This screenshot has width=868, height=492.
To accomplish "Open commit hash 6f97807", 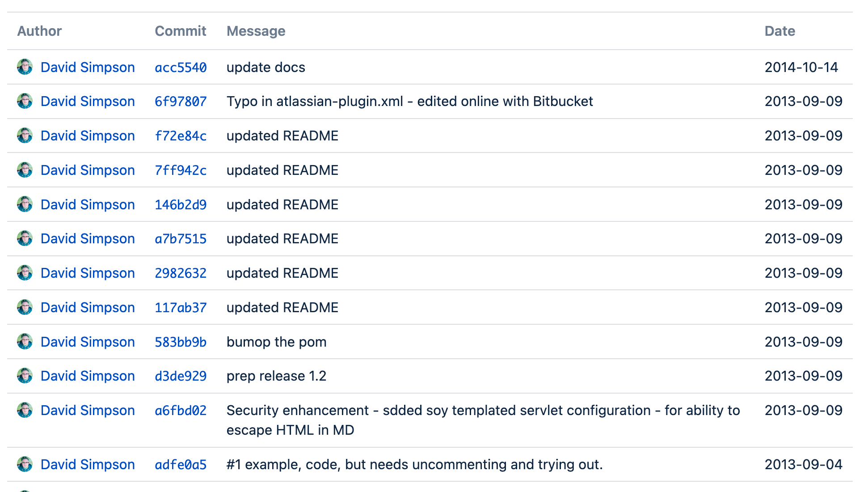I will (181, 102).
